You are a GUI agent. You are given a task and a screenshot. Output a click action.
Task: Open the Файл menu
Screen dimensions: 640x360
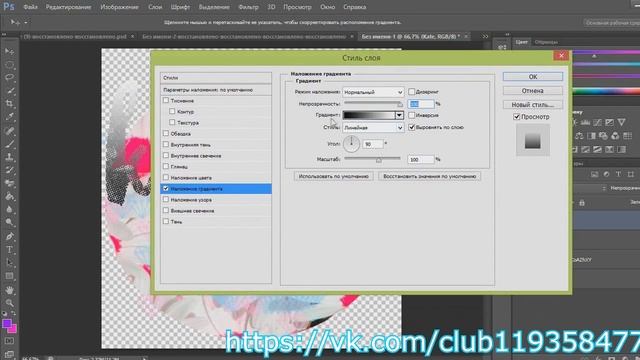(x=30, y=7)
